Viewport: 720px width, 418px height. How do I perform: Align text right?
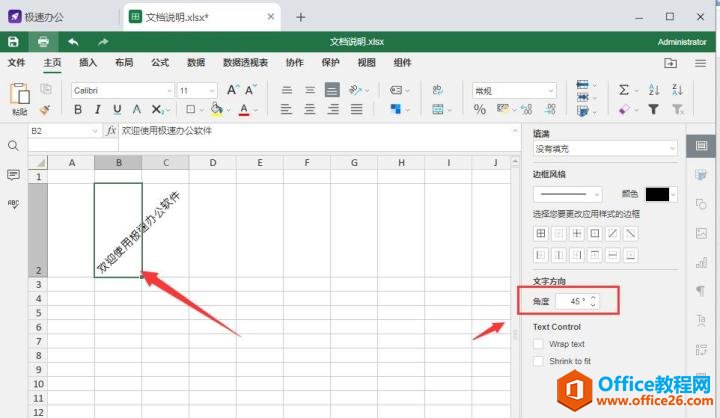tap(333, 109)
